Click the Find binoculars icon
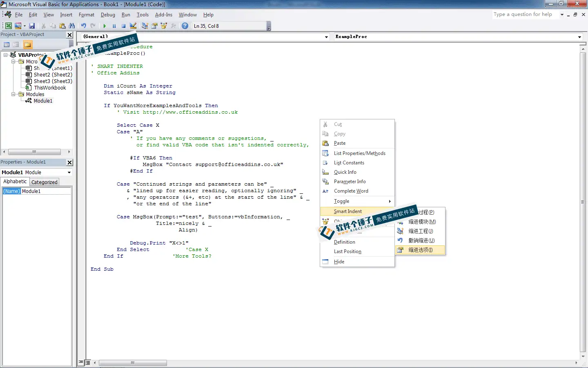The width and height of the screenshot is (588, 368). pyautogui.click(x=72, y=26)
